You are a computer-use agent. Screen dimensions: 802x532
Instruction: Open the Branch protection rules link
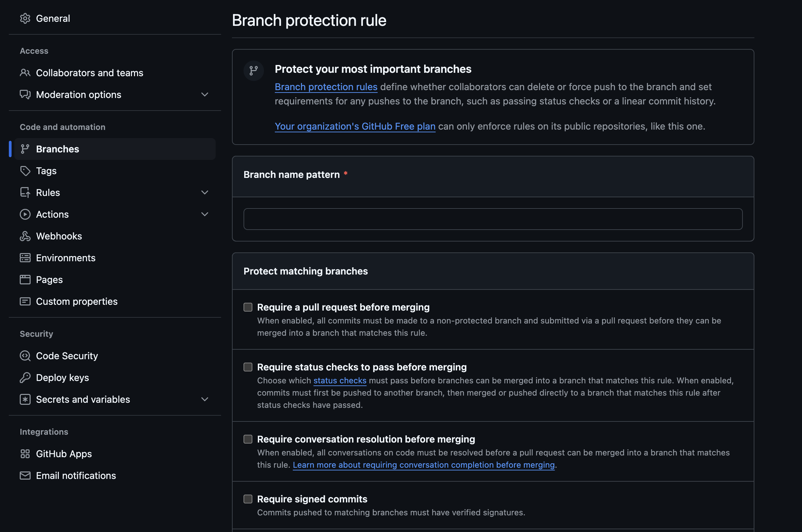pyautogui.click(x=326, y=87)
